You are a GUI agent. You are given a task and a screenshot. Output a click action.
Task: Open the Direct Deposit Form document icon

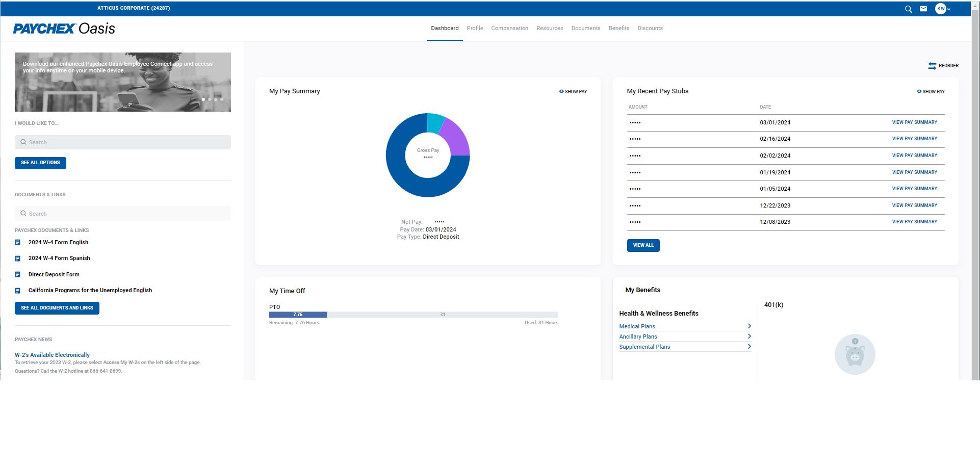[x=18, y=275]
